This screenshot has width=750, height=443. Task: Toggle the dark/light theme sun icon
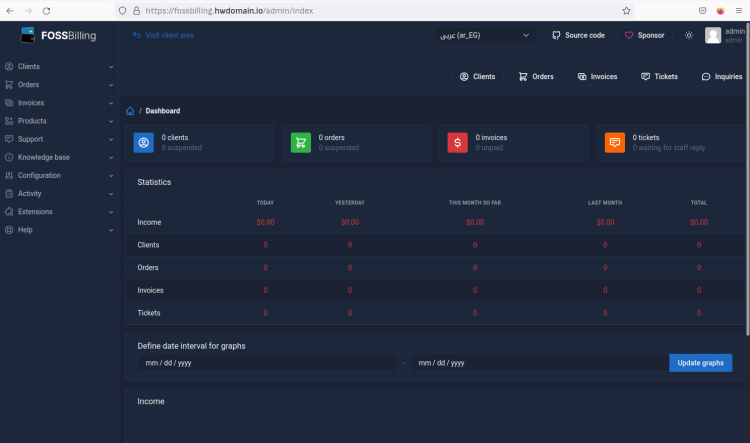tap(688, 35)
